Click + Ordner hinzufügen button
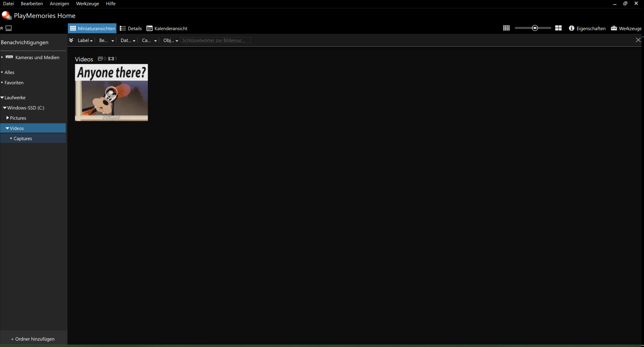The height and width of the screenshot is (347, 644). [33, 339]
